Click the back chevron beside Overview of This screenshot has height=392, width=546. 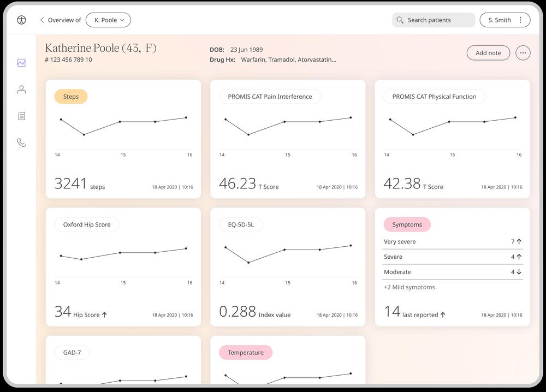pyautogui.click(x=42, y=20)
